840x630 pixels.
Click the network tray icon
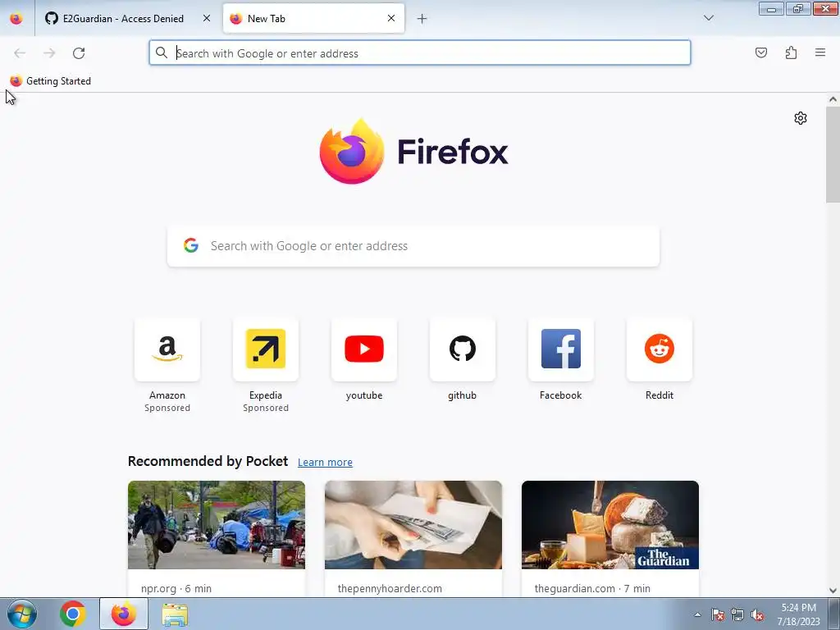737,615
